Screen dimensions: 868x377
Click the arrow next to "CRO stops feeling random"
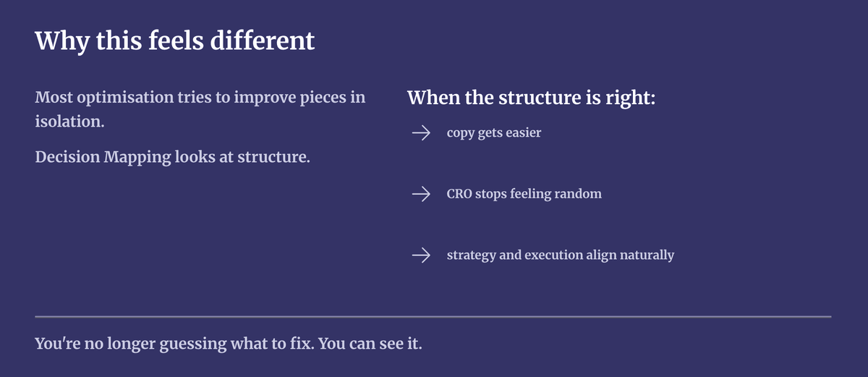tap(421, 194)
